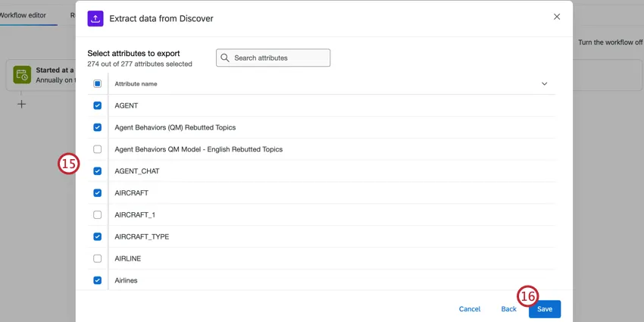The width and height of the screenshot is (644, 322).
Task: Uncheck Agent Behaviors (QM) Rebutted Topics checkbox
Action: click(97, 127)
